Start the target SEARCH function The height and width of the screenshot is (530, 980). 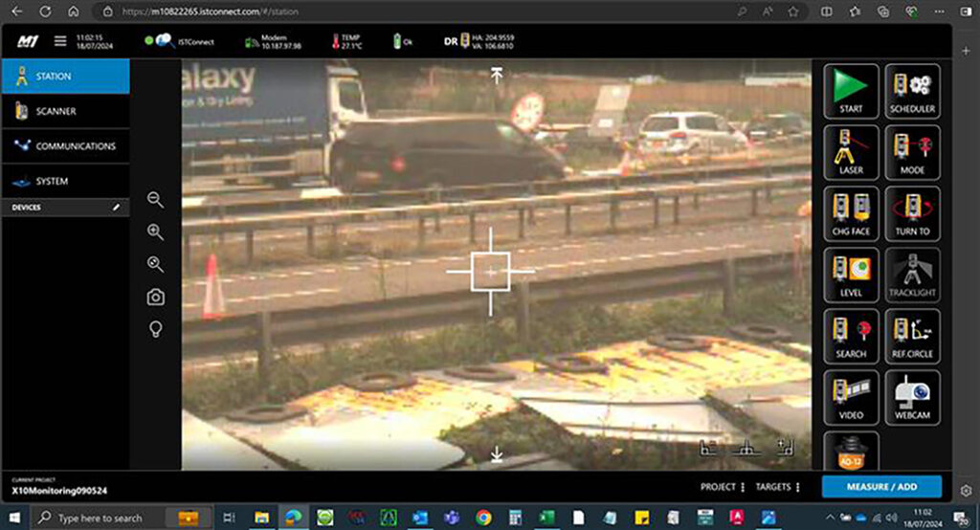pos(851,336)
